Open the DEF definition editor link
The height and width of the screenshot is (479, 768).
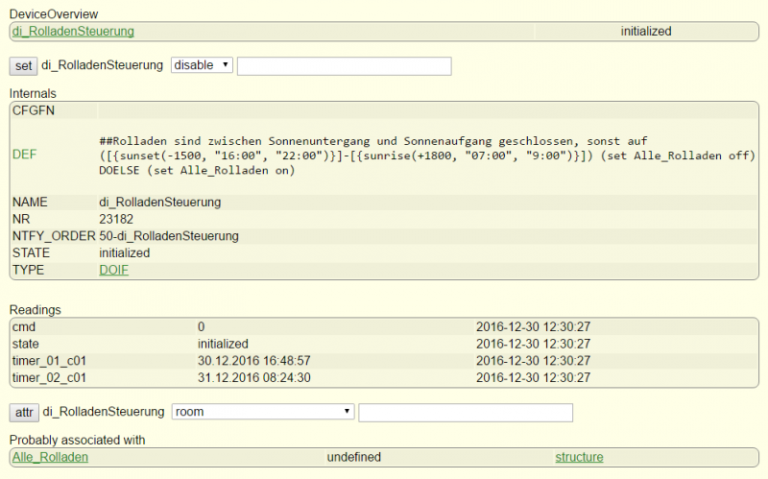click(24, 156)
